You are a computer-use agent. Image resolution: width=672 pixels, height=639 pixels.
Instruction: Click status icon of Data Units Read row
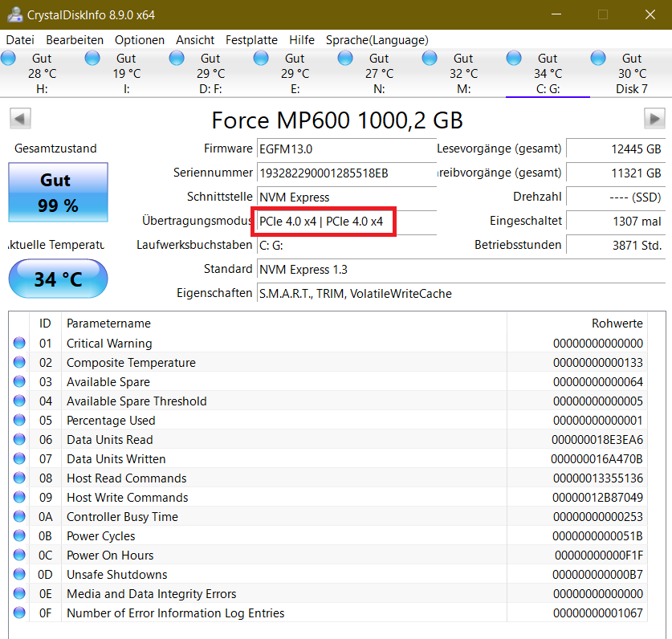click(19, 439)
